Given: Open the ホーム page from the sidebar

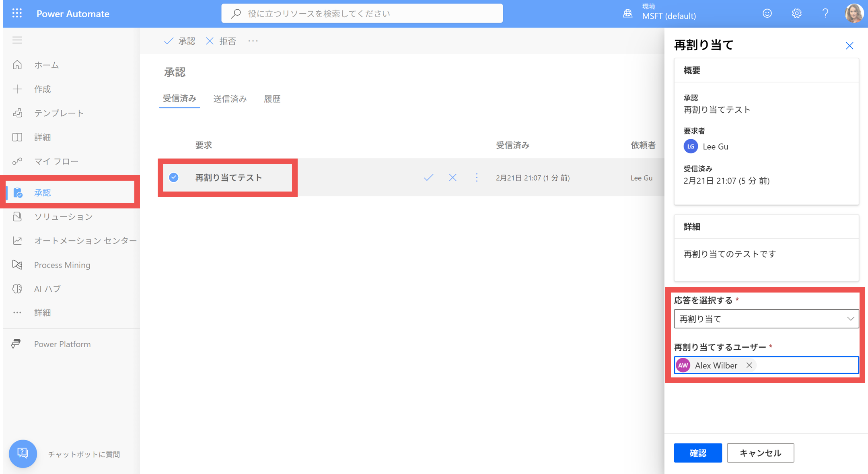Looking at the screenshot, I should click(46, 65).
